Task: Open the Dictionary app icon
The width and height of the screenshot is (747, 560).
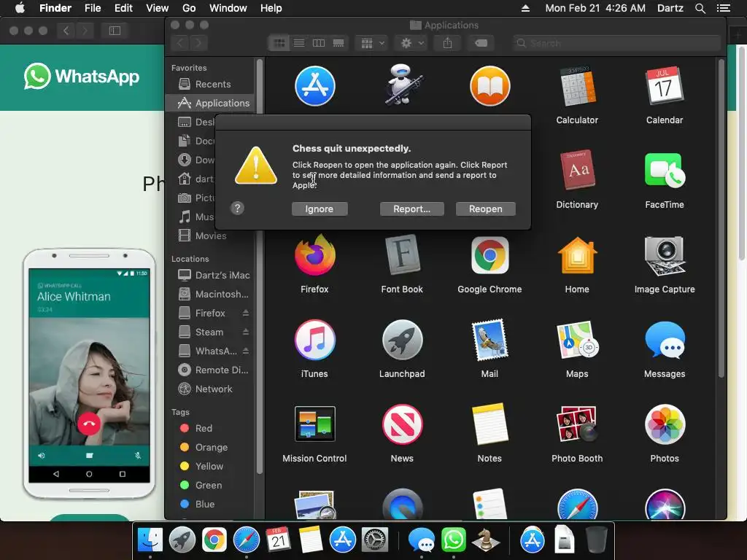Action: [577, 171]
